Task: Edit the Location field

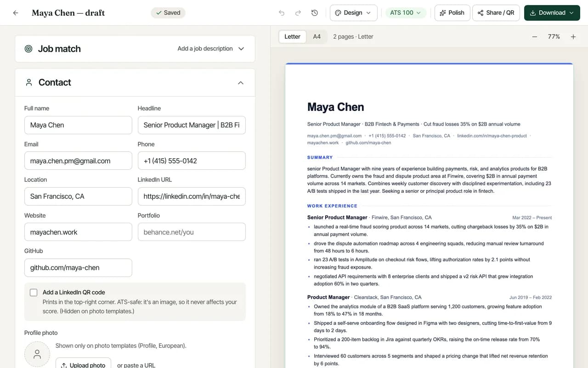Action: pos(78,196)
